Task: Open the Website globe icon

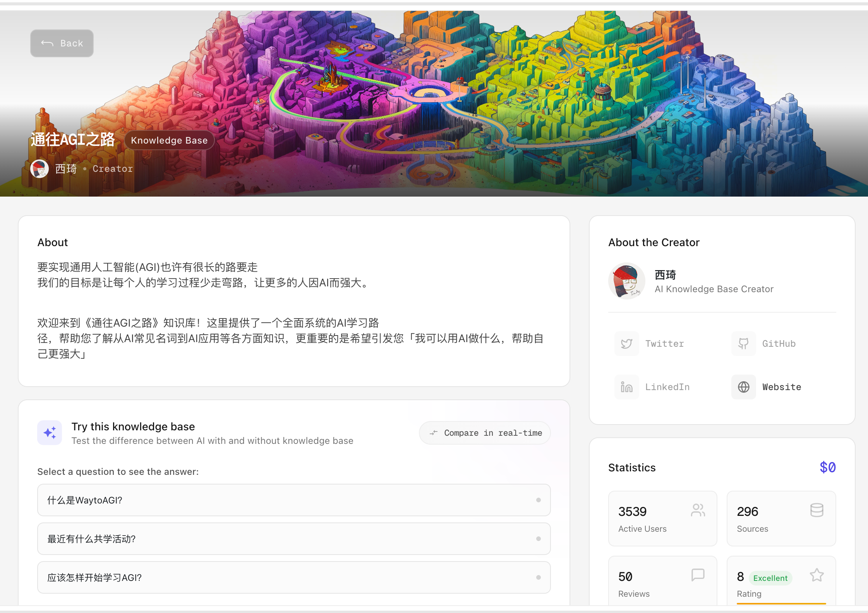Action: 744,387
